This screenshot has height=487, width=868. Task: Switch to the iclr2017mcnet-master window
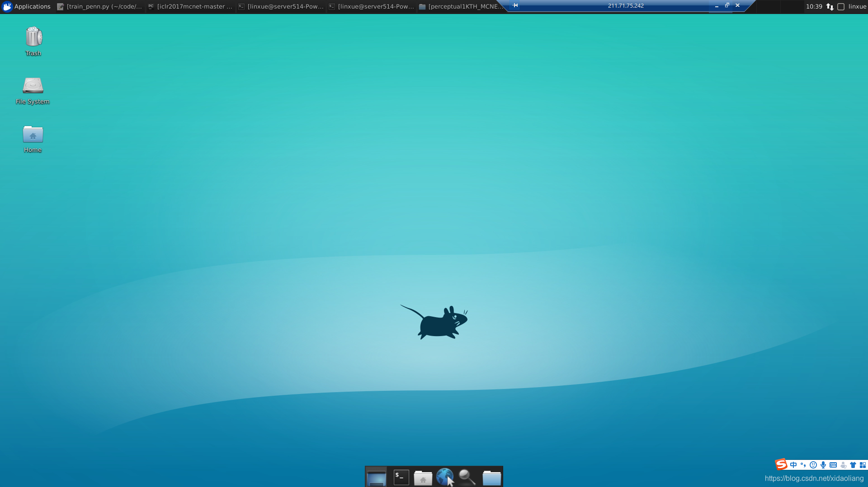click(190, 6)
